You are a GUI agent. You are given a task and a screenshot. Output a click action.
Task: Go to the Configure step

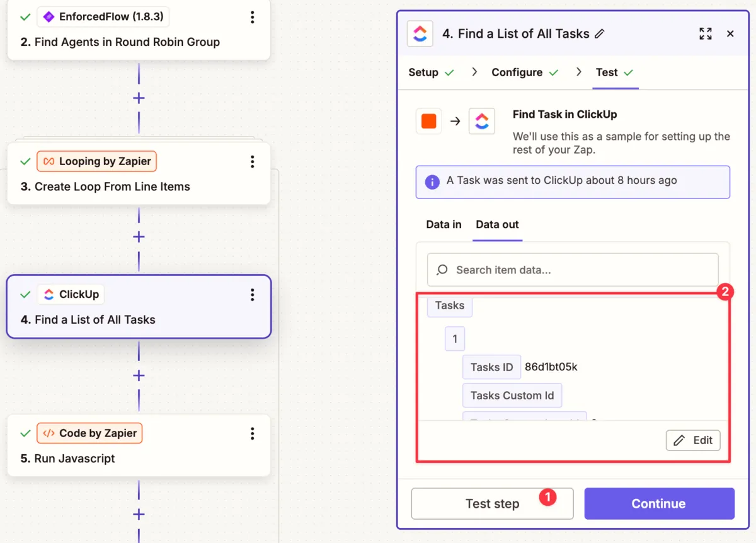517,72
